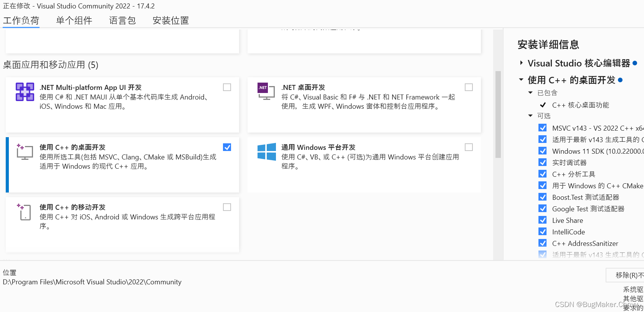Switch to the 工作负荷 tab
The height and width of the screenshot is (312, 644).
[x=21, y=20]
